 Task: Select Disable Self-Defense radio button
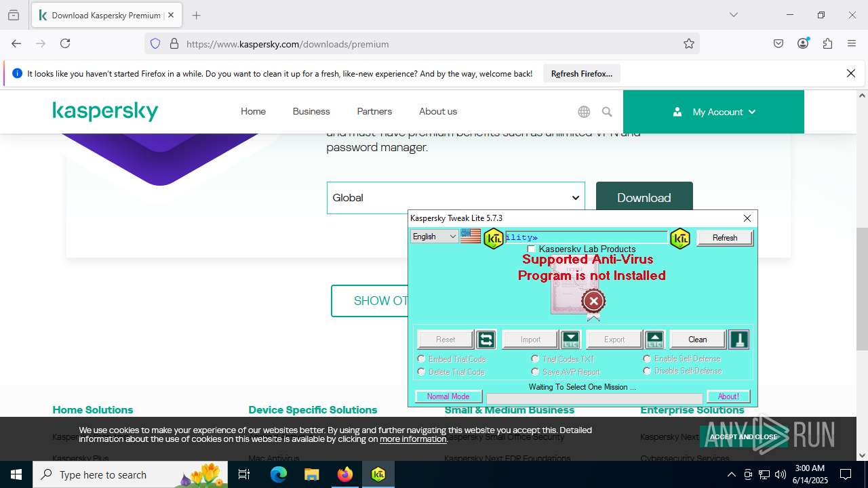[647, 371]
